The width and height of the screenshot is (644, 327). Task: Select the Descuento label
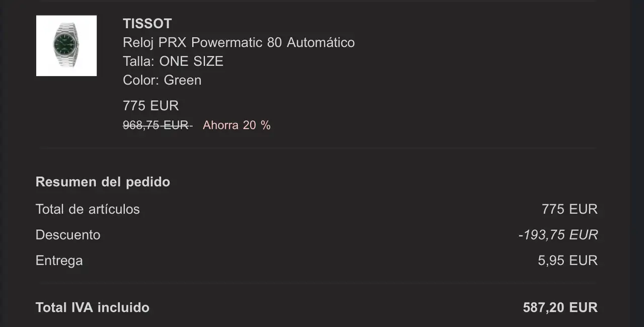tap(68, 235)
